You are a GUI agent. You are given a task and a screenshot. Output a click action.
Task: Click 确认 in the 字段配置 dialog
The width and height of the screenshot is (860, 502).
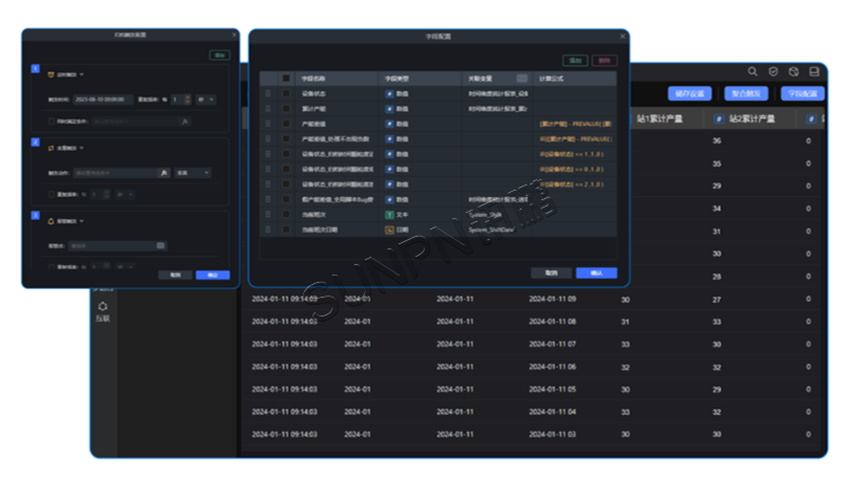(596, 272)
